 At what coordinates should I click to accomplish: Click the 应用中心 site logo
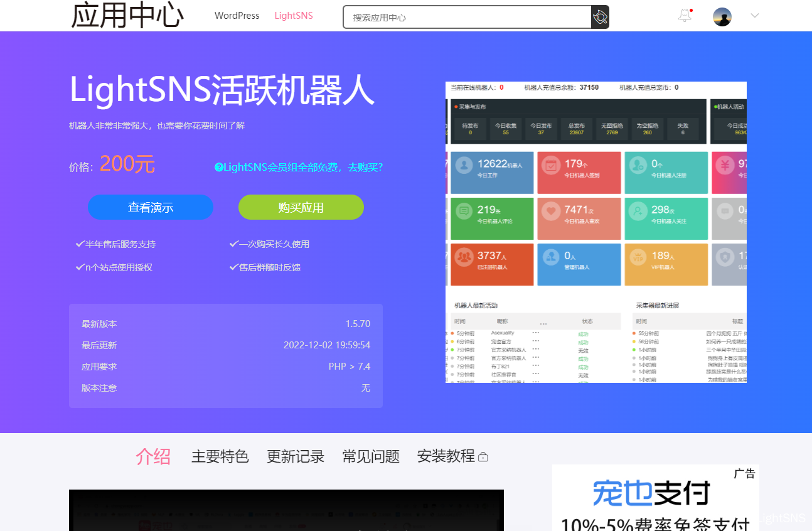pyautogui.click(x=127, y=16)
